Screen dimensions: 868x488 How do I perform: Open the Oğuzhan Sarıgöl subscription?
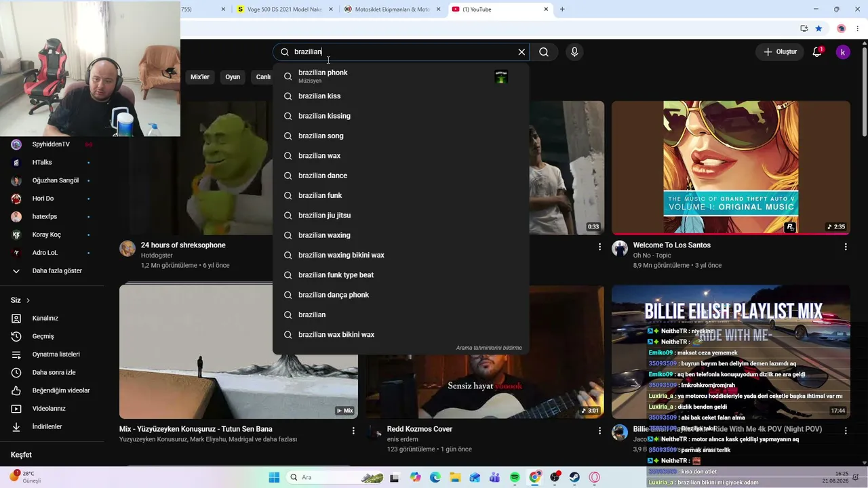tap(52, 180)
